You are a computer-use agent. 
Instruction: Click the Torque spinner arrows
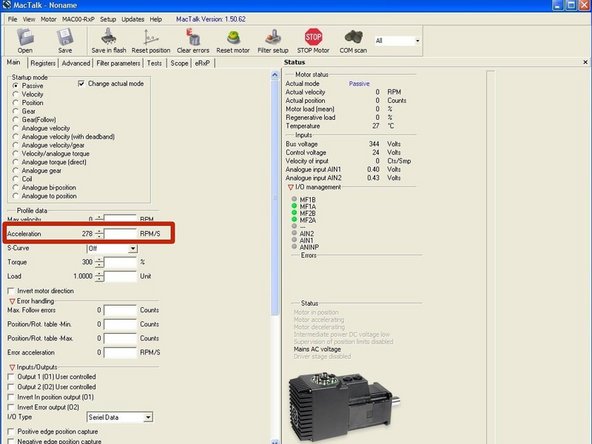(99, 262)
